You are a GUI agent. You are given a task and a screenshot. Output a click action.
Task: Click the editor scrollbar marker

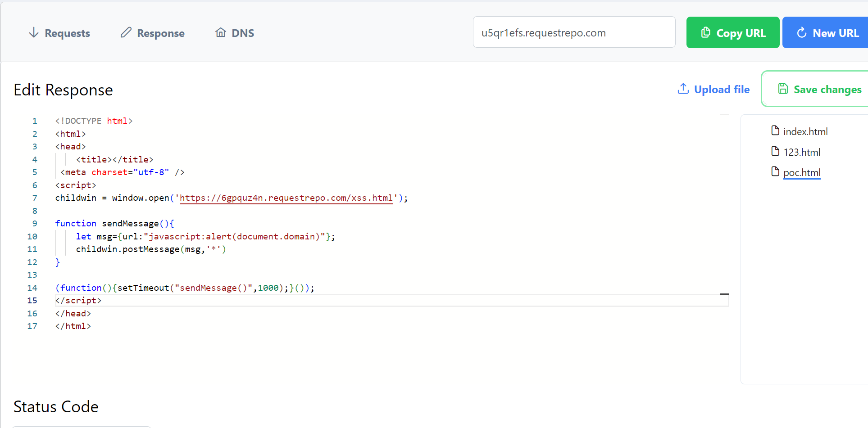pos(724,294)
